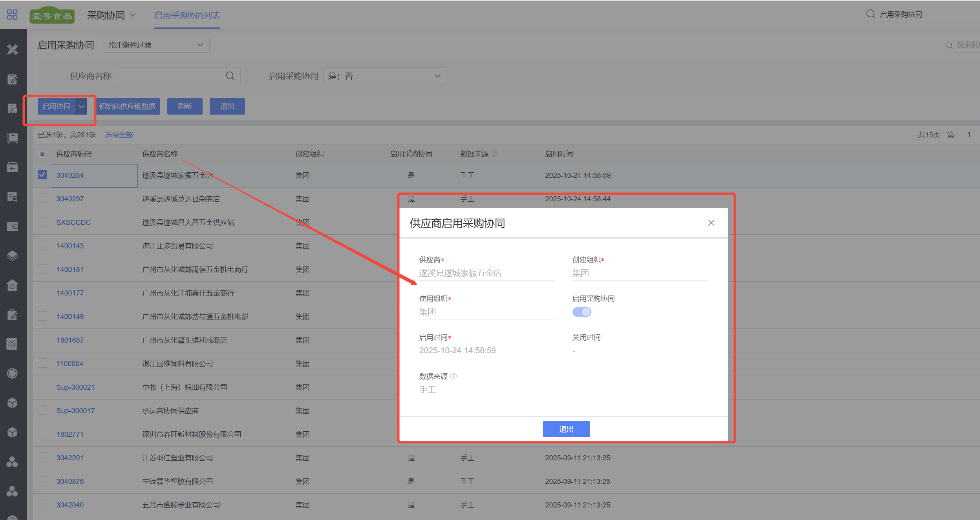Viewport: 980px width, 520px height.
Task: Expand the 启用协同 button arrow
Action: tap(82, 106)
